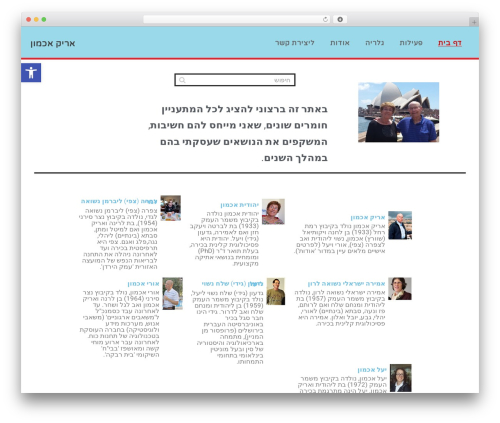Open the צפרה (צפי) ליברמן profile heading link
The width and height of the screenshot is (500, 423).
(x=119, y=201)
